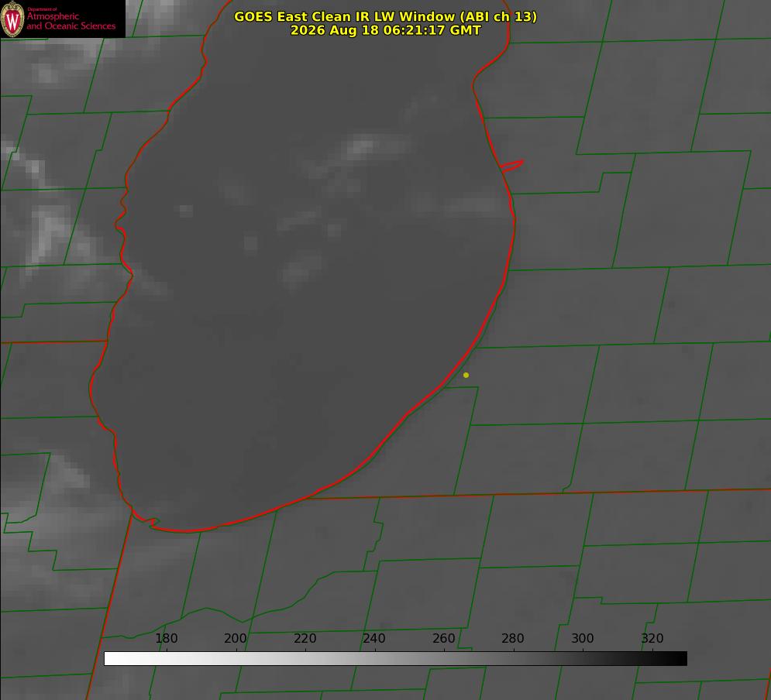
Task: Click the 180 label on the colorbar
Action: (x=166, y=638)
